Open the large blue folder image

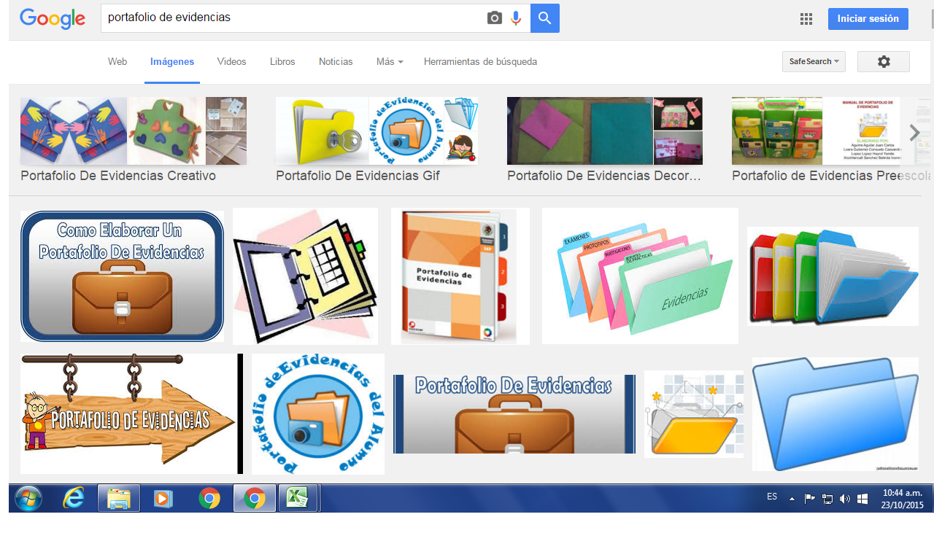835,414
